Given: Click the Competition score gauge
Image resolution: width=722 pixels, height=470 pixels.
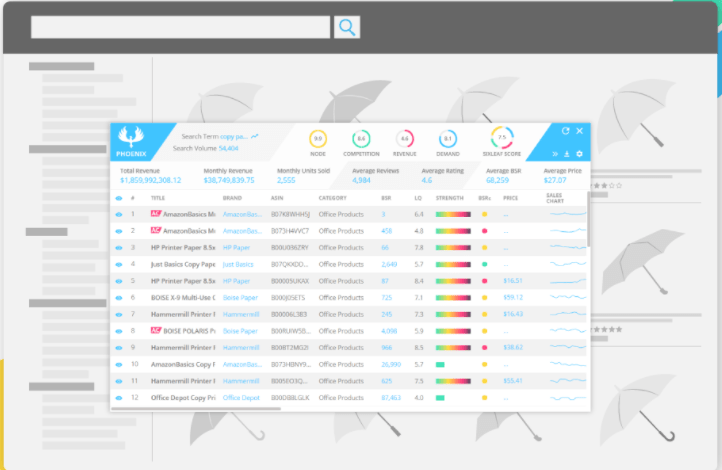Looking at the screenshot, I should click(x=361, y=139).
